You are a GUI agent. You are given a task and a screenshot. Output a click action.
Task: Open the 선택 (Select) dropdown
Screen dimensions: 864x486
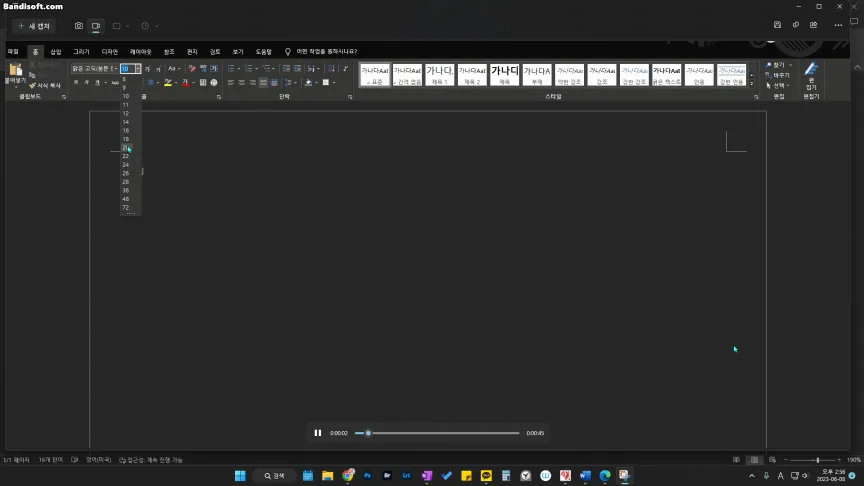pos(777,85)
